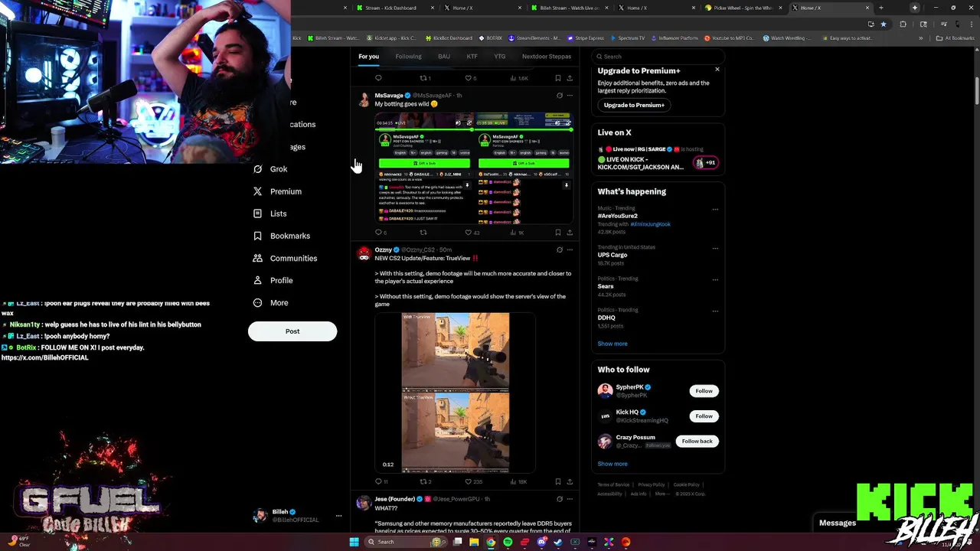The image size is (980, 551).
Task: Open Grok in the X sidebar
Action: tap(270, 169)
